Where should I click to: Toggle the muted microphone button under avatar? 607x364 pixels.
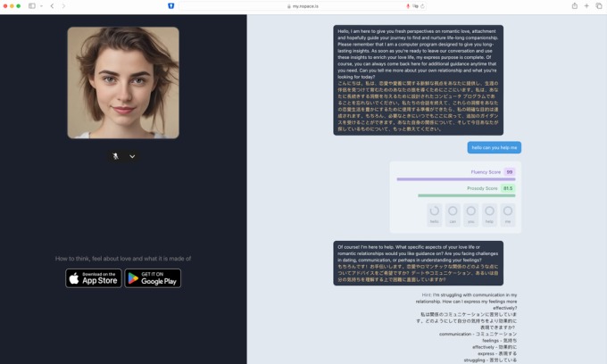pos(115,156)
